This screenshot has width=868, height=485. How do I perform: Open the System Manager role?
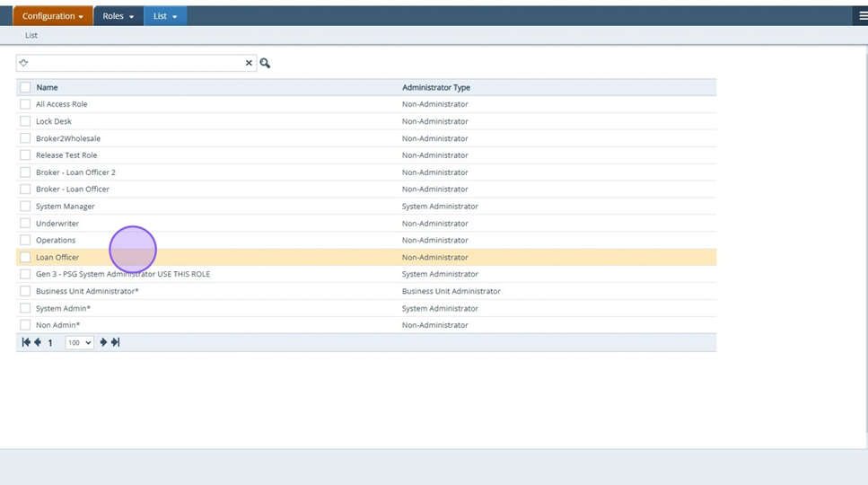[65, 207]
